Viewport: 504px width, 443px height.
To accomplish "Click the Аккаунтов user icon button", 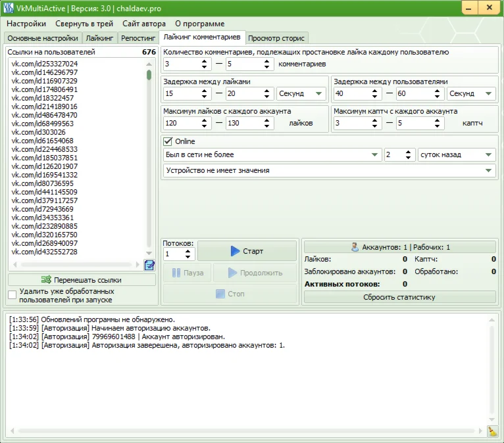I will tap(399, 247).
